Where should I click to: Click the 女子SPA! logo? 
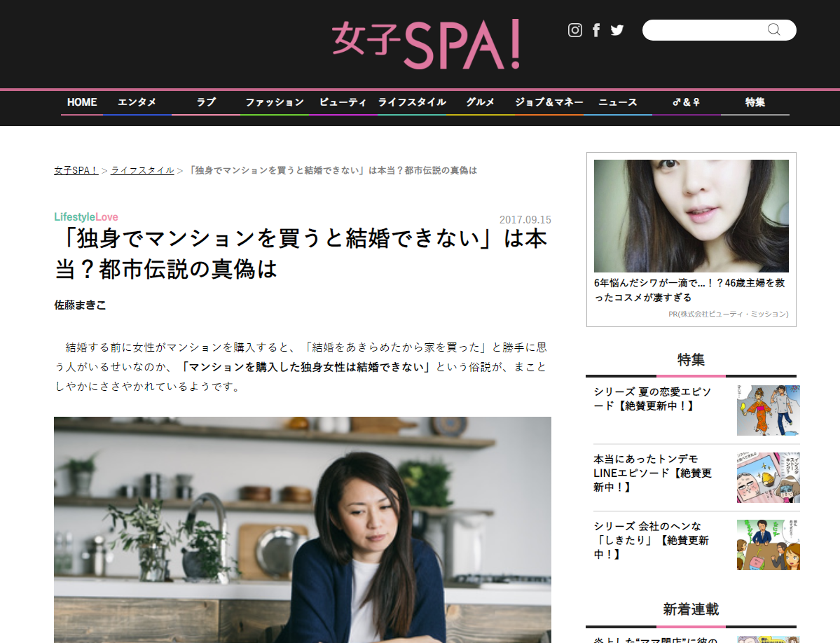(426, 44)
